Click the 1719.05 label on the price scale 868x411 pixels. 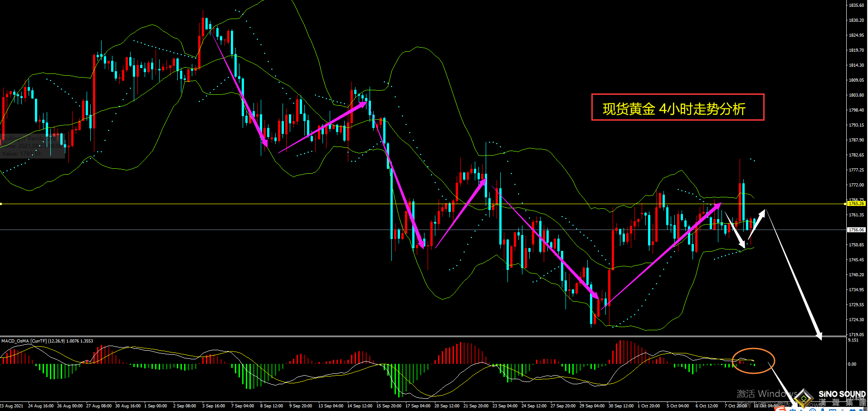(x=856, y=334)
